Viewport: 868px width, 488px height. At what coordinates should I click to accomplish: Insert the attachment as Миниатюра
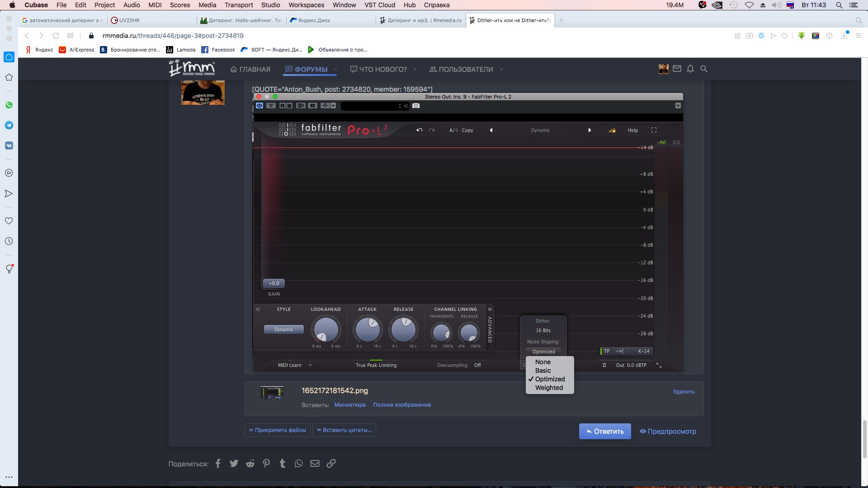pyautogui.click(x=350, y=405)
